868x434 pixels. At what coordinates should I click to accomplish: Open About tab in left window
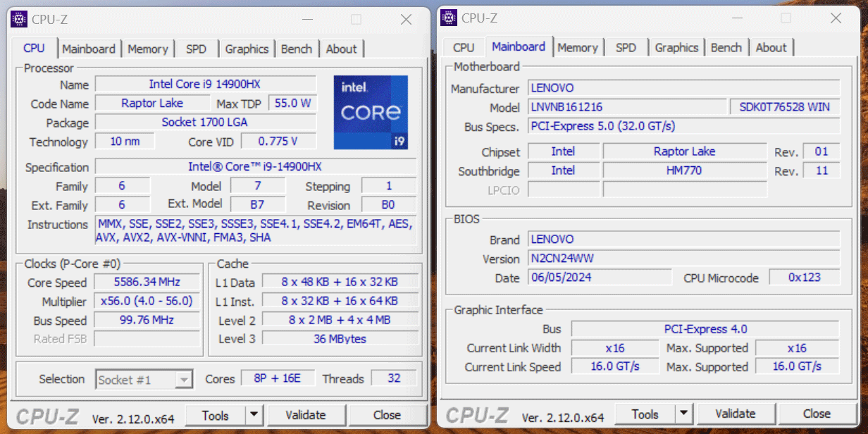(x=341, y=49)
